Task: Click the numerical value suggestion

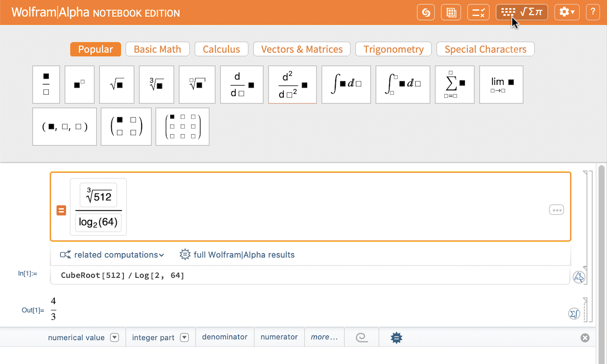Action: (76, 337)
